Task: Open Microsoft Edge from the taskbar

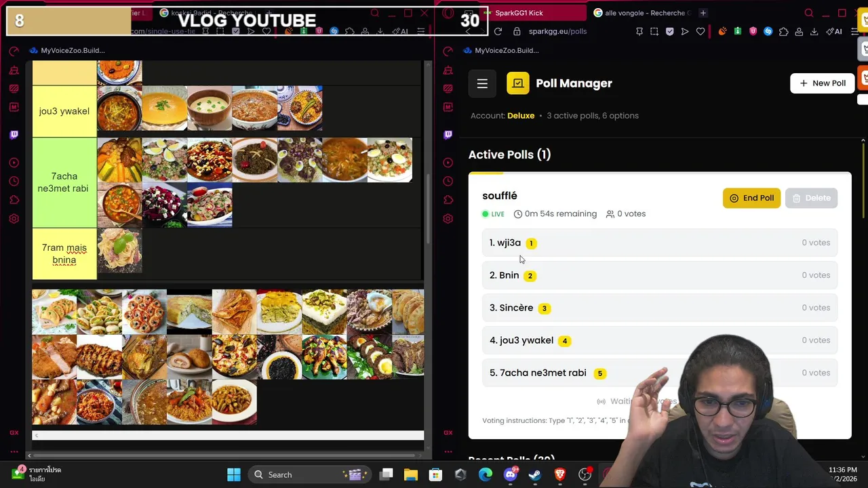Action: (486, 474)
